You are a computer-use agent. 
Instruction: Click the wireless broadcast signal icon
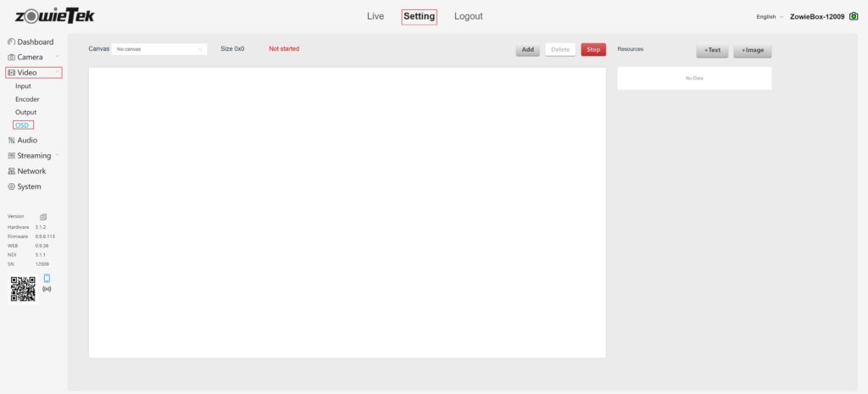coord(47,290)
